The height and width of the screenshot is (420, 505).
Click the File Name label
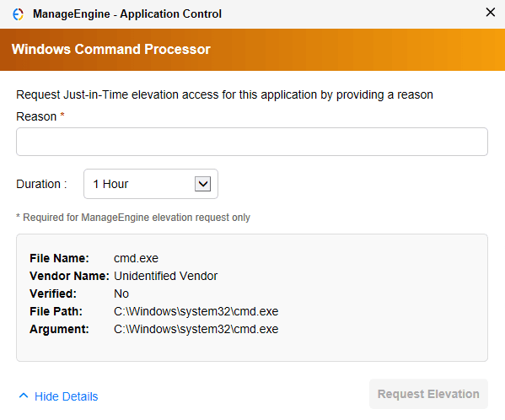click(x=59, y=258)
